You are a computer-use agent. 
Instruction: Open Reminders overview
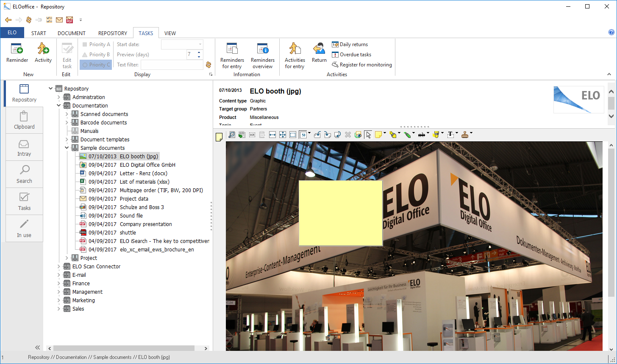pos(263,55)
